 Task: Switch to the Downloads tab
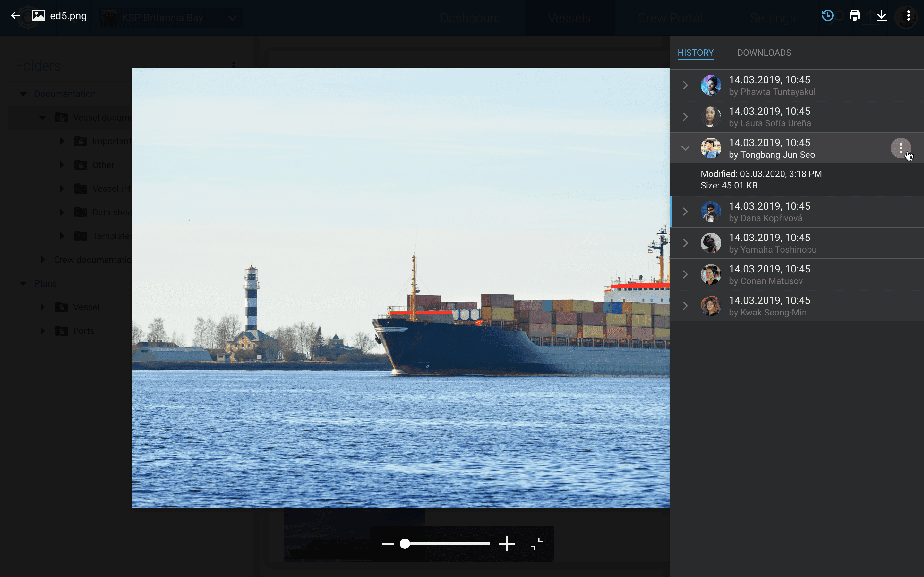[764, 53]
